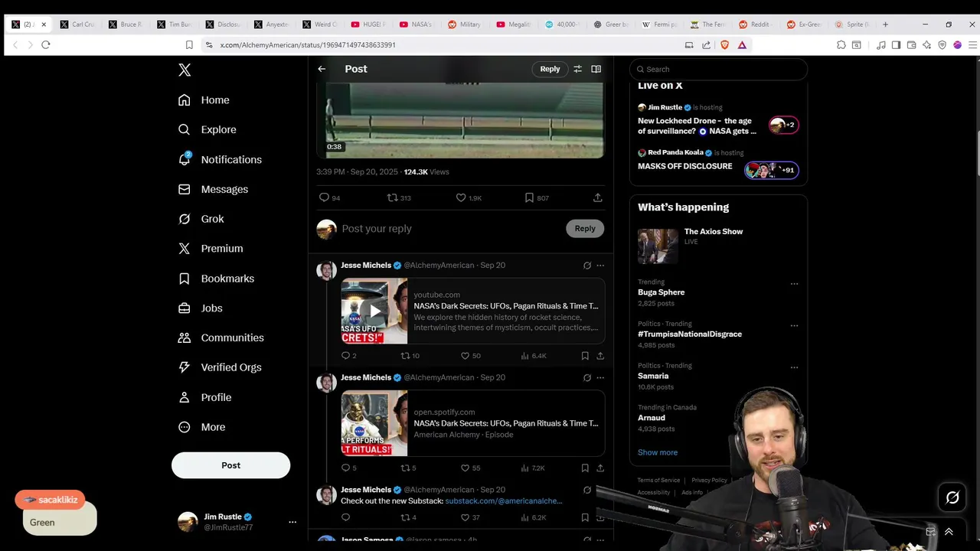The image size is (980, 551).
Task: Go back using the Post header arrow
Action: pos(322,69)
